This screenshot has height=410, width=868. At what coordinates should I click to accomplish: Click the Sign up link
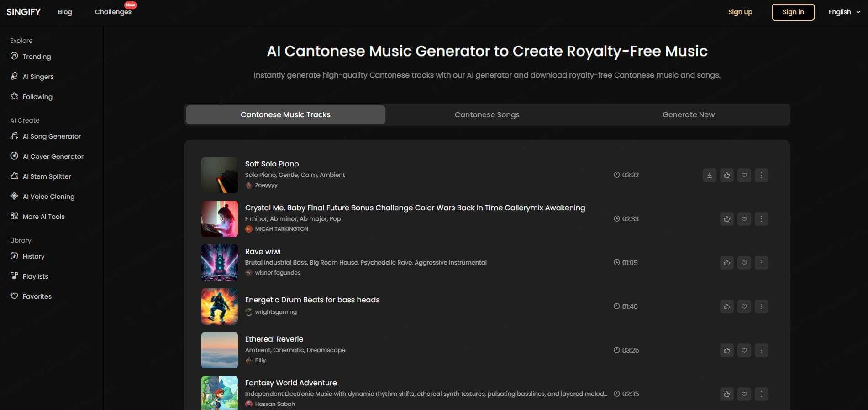click(740, 12)
